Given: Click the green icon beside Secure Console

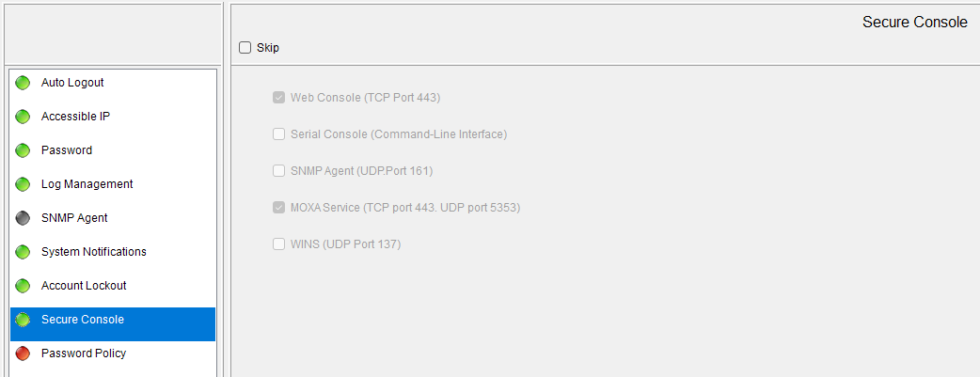Looking at the screenshot, I should point(24,320).
